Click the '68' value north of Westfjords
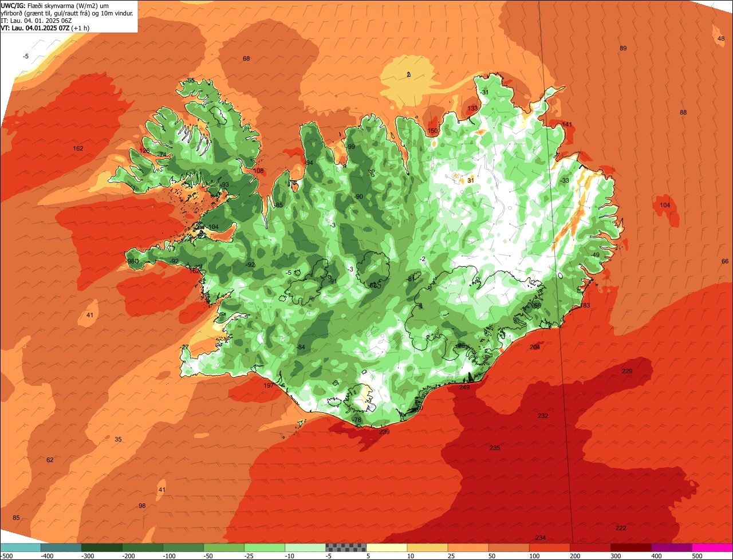This screenshot has width=733, height=560. (x=246, y=59)
